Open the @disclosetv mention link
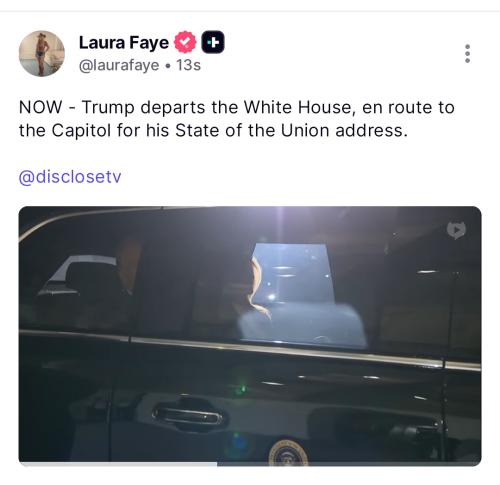 pyautogui.click(x=70, y=177)
